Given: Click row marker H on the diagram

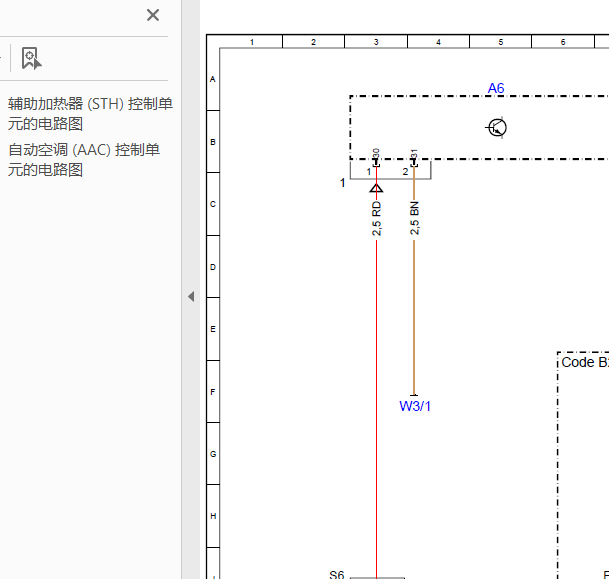Looking at the screenshot, I should pos(213,516).
